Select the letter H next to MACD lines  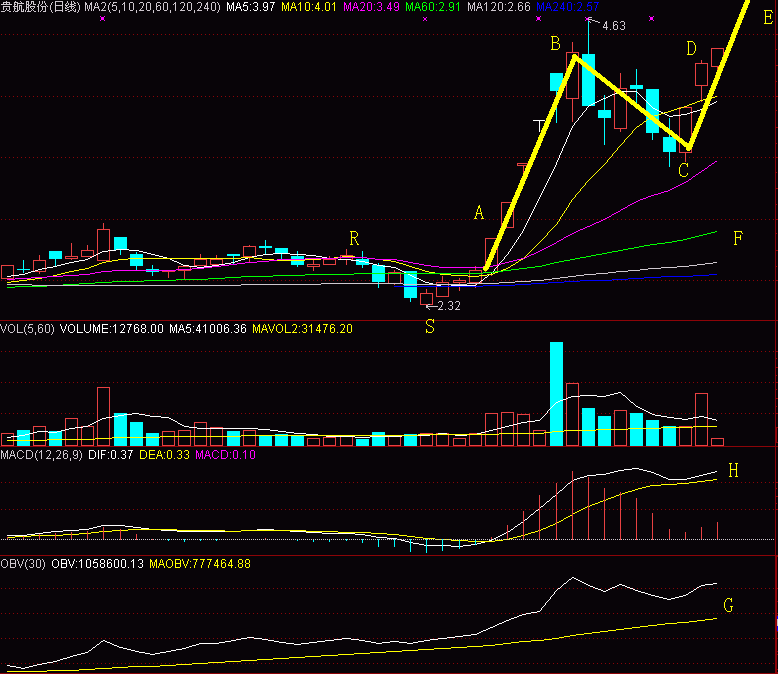pyautogui.click(x=733, y=471)
